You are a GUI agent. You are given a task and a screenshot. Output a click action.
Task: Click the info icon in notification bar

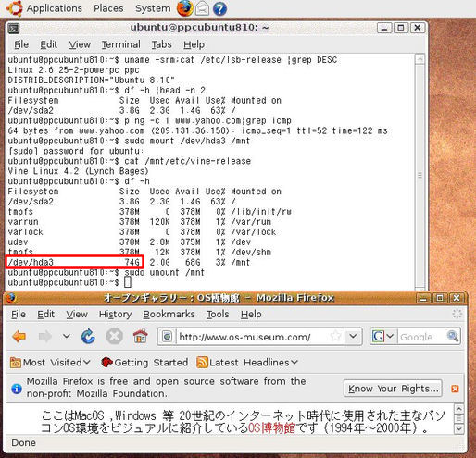(x=17, y=389)
